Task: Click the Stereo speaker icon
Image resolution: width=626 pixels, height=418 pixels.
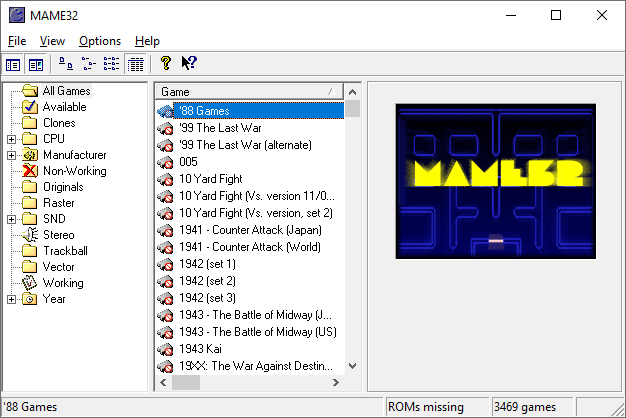Action: [x=30, y=234]
